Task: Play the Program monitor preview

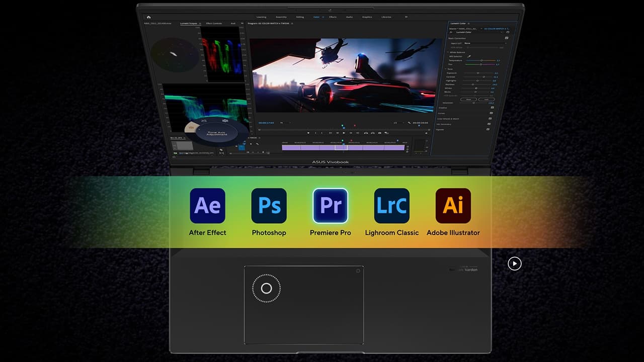Action: pos(344,133)
